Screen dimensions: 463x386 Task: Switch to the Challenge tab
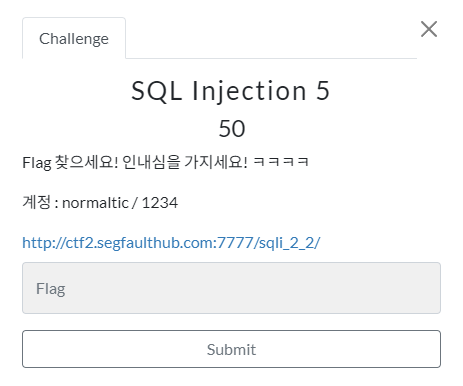pyautogui.click(x=74, y=38)
